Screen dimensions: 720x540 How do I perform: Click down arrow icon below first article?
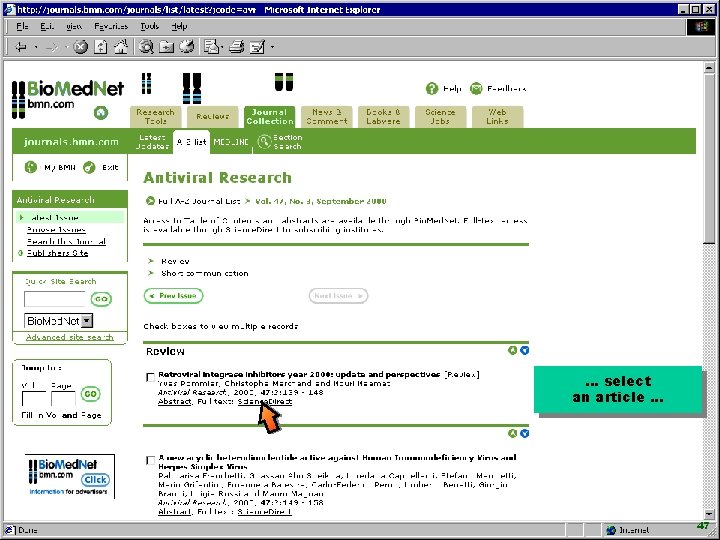coord(524,433)
